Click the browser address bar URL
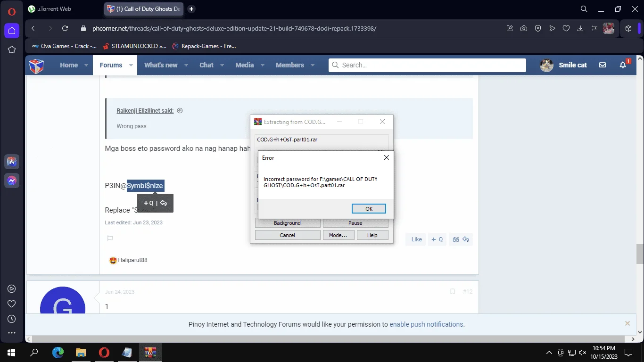The width and height of the screenshot is (644, 362). click(x=234, y=28)
